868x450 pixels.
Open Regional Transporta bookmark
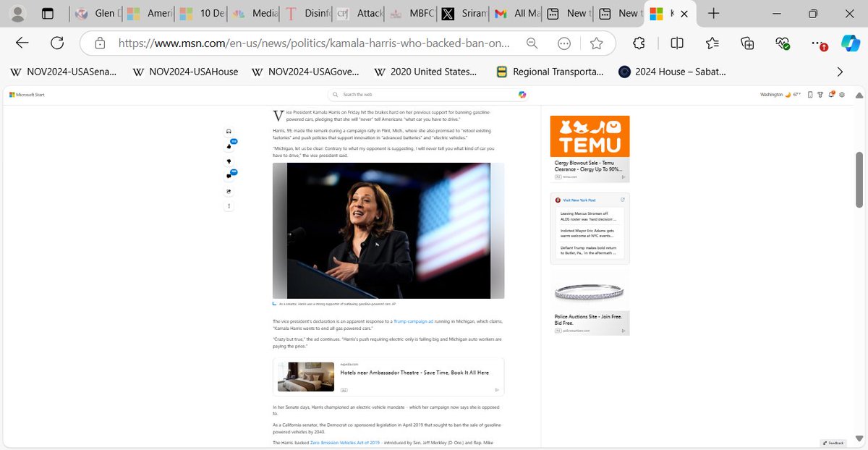[x=550, y=72]
